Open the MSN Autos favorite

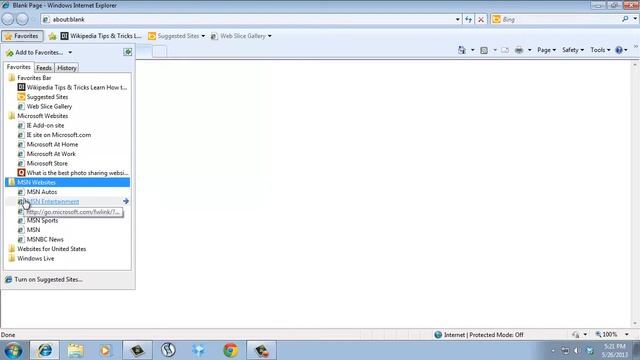pyautogui.click(x=38, y=192)
